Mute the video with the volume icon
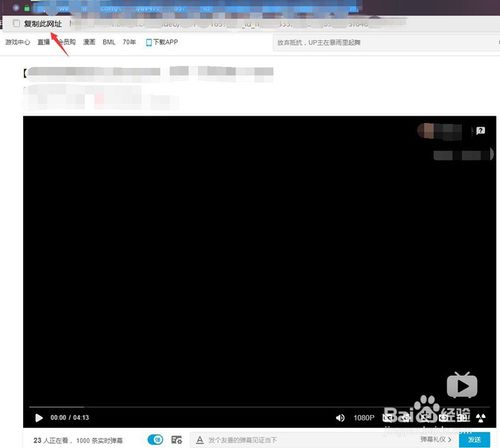500x448 pixels. (x=340, y=418)
